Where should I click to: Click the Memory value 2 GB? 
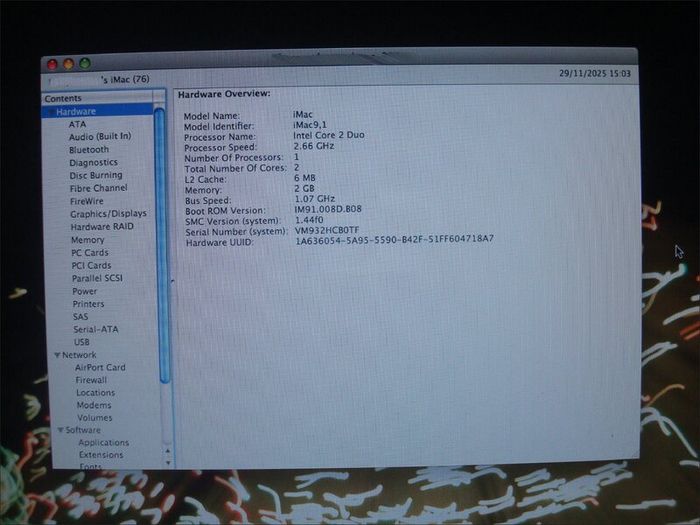point(304,188)
